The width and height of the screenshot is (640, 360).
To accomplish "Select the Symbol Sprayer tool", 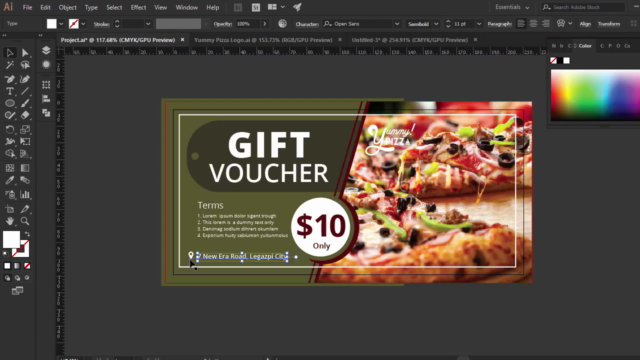I will click(x=10, y=195).
